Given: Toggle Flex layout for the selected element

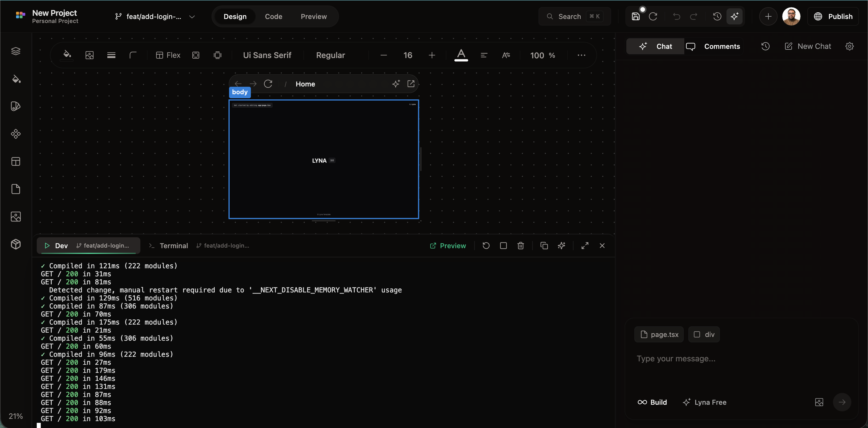Looking at the screenshot, I should click(x=168, y=55).
